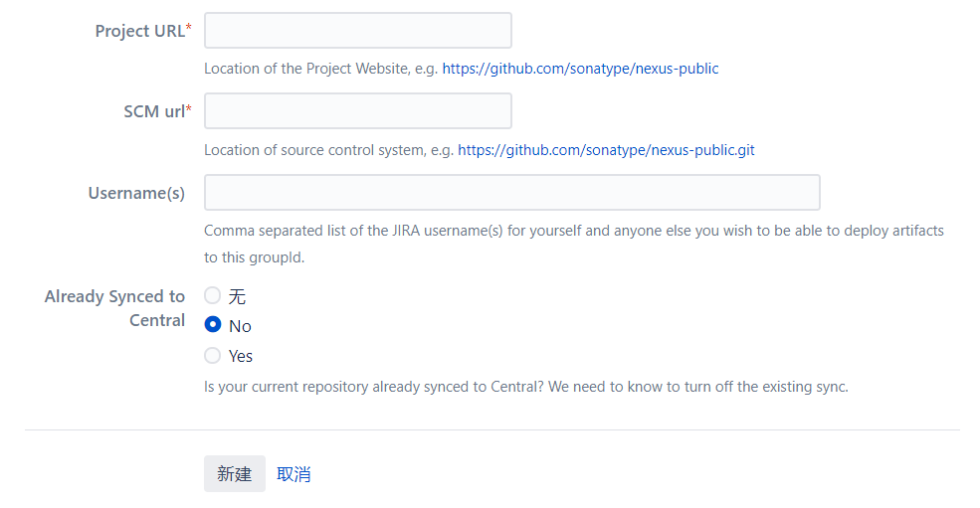Click the 'No' option label text
This screenshot has width=980, height=508.
click(240, 326)
